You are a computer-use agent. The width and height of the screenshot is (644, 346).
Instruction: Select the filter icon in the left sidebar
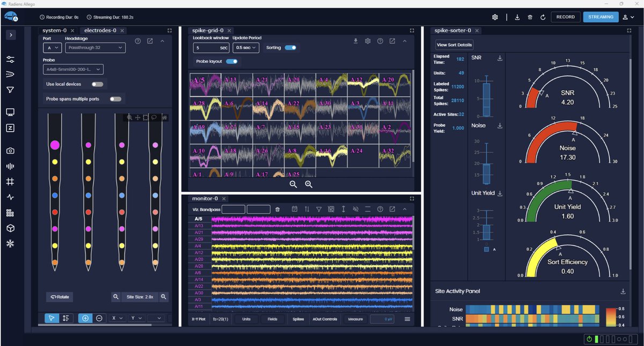(11, 90)
